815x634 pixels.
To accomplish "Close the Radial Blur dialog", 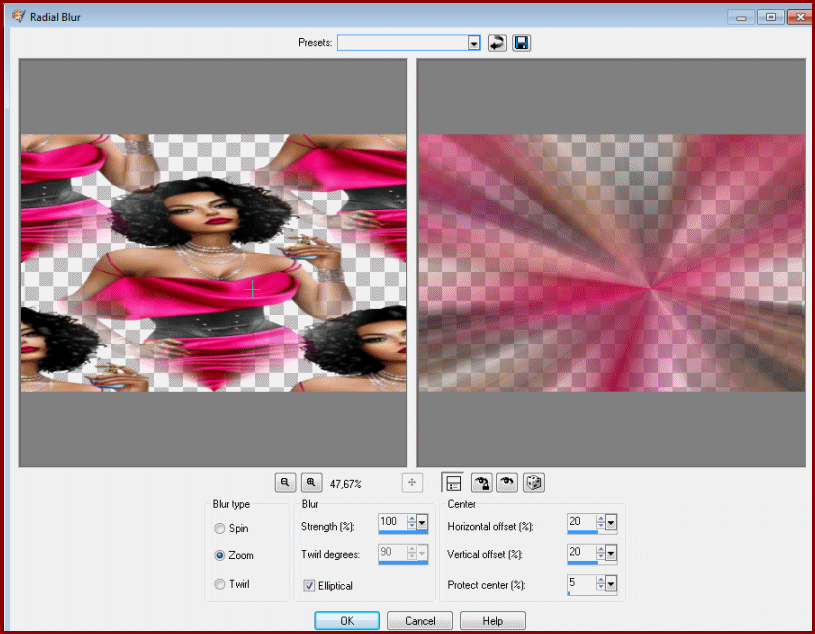I will (x=800, y=17).
